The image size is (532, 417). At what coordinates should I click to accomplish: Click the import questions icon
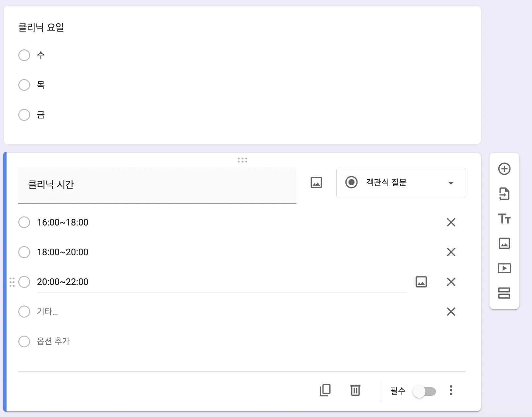pos(504,194)
